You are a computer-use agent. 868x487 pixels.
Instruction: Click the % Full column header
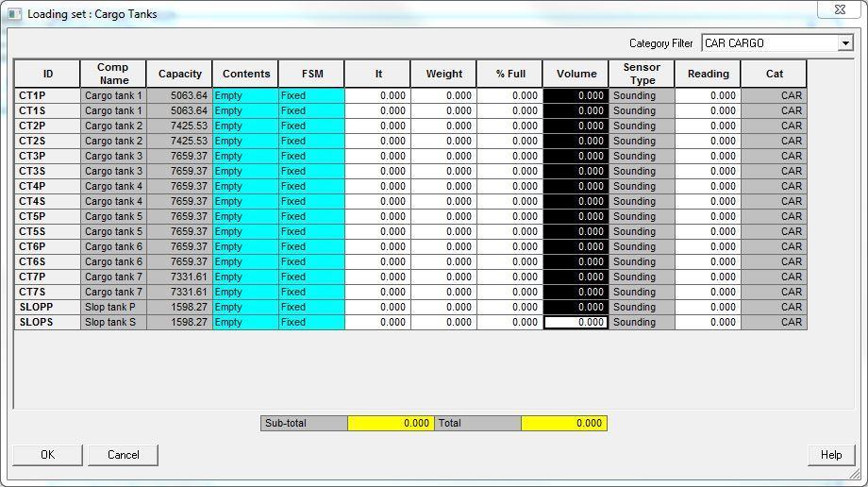point(509,74)
